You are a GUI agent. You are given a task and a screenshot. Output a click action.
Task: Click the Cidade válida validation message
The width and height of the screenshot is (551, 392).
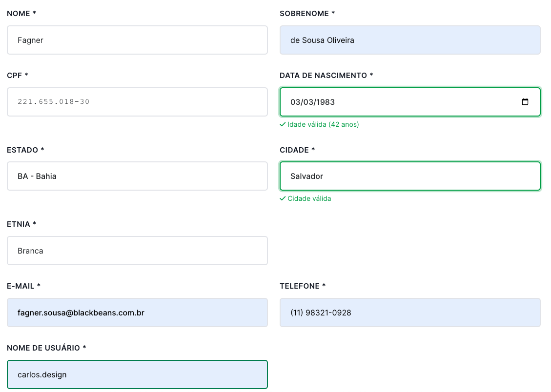(309, 198)
